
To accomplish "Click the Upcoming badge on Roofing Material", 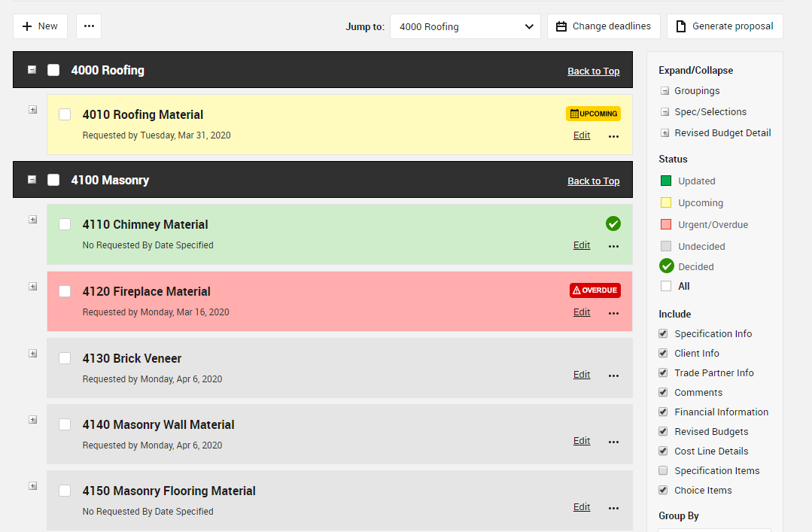I will pos(593,114).
